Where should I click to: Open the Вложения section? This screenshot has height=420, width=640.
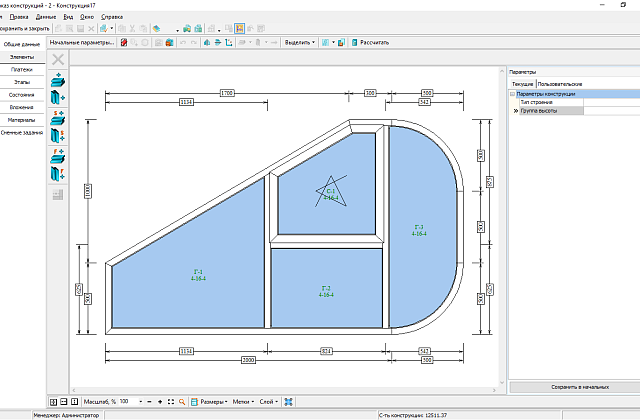pyautogui.click(x=22, y=107)
